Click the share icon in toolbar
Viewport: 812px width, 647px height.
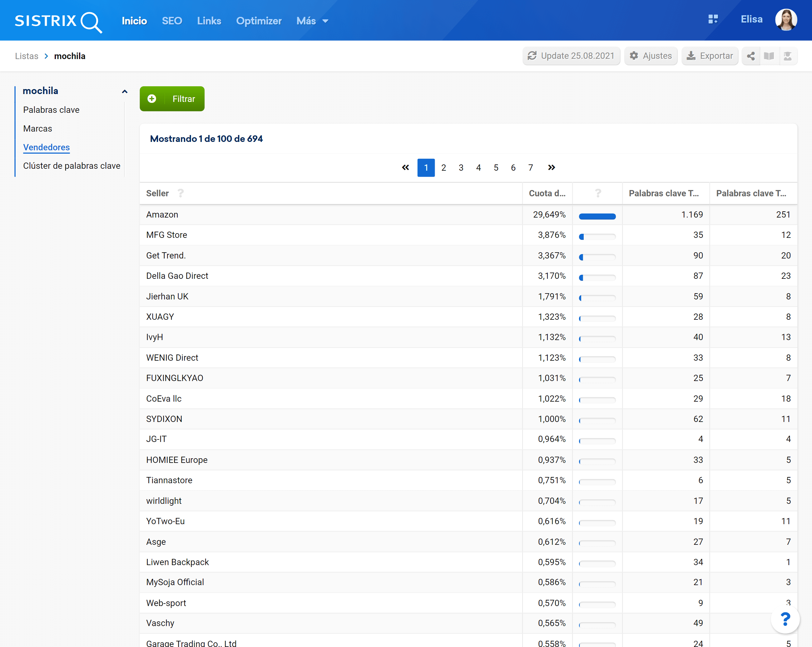(x=750, y=56)
